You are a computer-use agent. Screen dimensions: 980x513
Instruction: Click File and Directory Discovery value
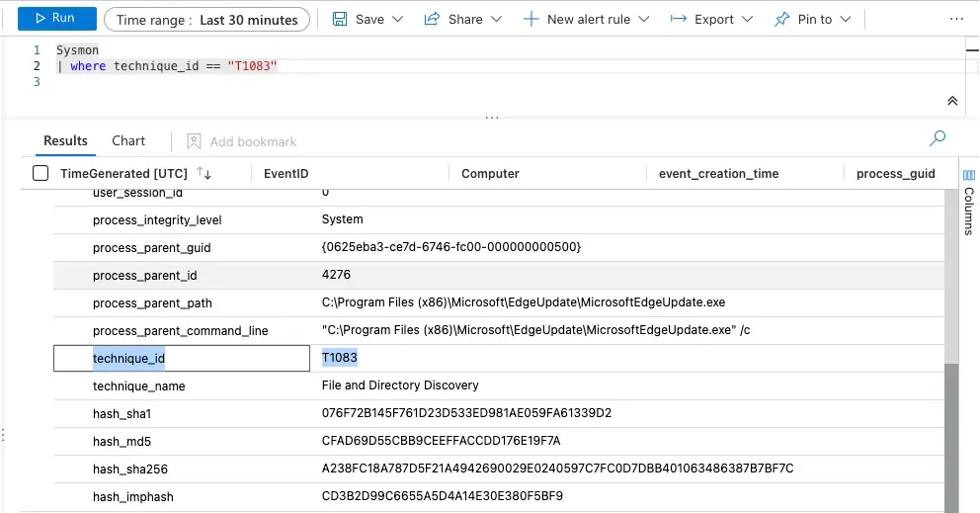coord(400,385)
